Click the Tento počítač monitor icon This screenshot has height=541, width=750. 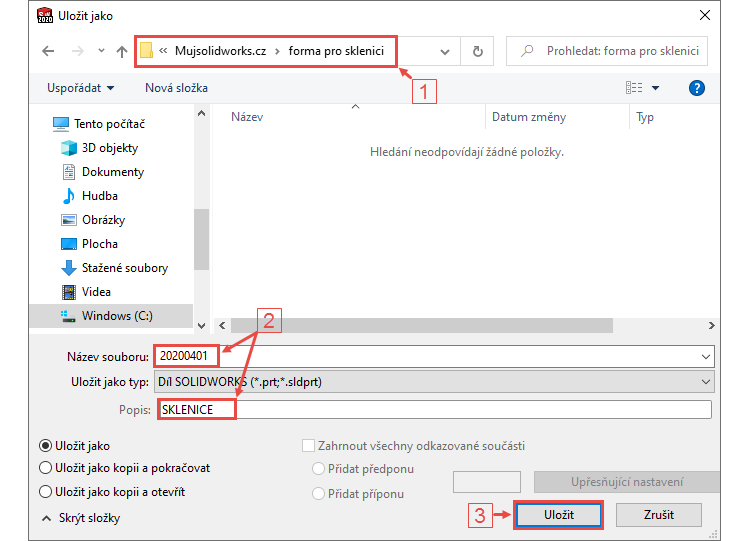[61, 124]
